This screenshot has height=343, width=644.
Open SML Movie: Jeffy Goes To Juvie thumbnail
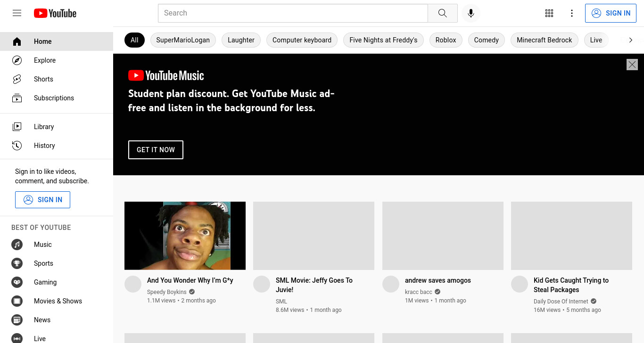[x=314, y=236]
